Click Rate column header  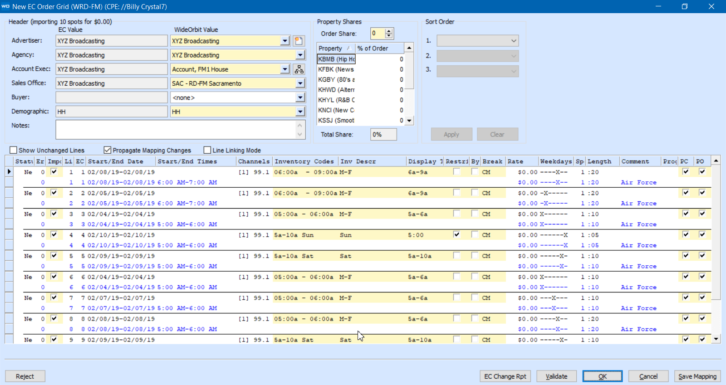(522, 161)
